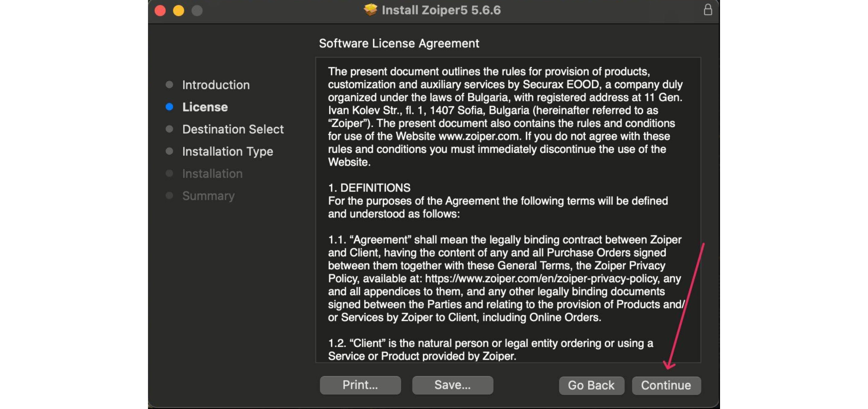
Task: Click the Summary step bullet
Action: [169, 196]
